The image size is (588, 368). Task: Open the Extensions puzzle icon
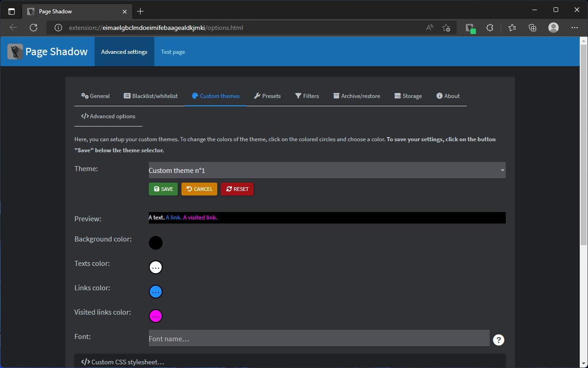pos(490,28)
